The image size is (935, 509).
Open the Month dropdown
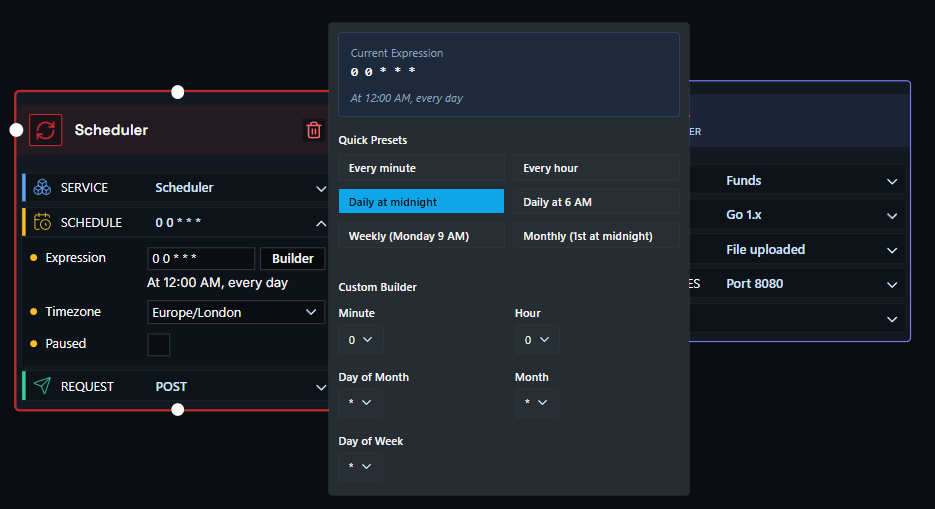pyautogui.click(x=537, y=402)
